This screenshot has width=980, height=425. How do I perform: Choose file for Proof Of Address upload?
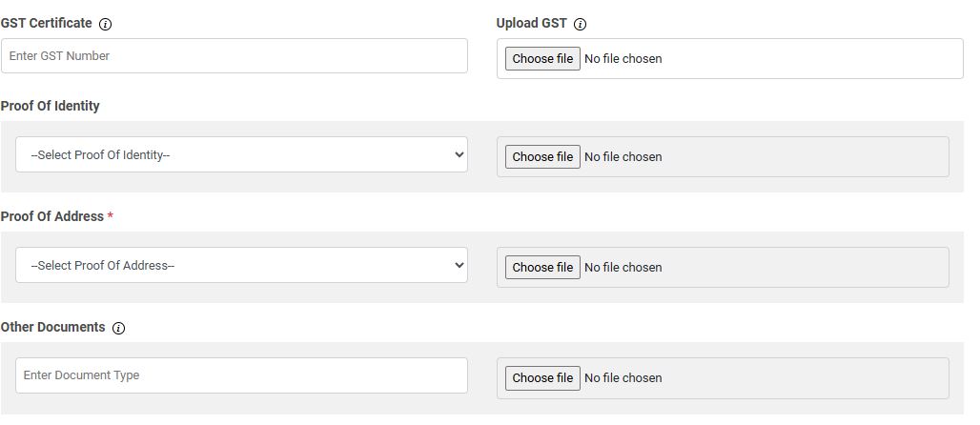(x=542, y=268)
